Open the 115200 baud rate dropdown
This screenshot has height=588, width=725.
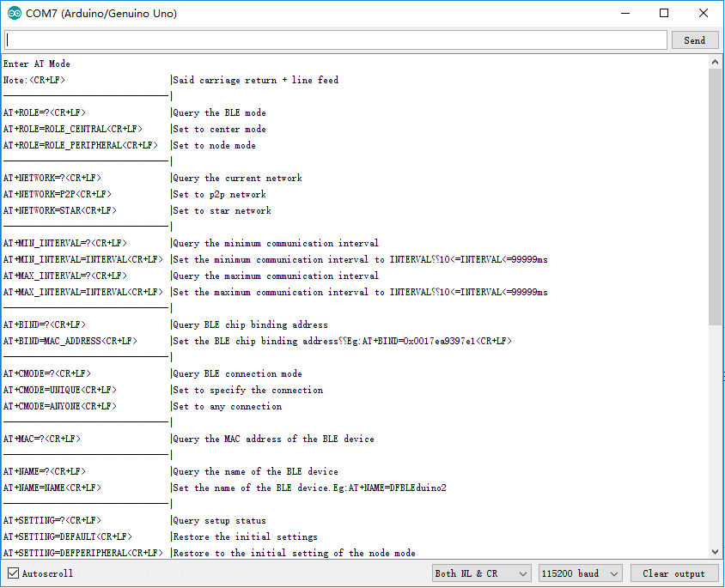pos(581,573)
